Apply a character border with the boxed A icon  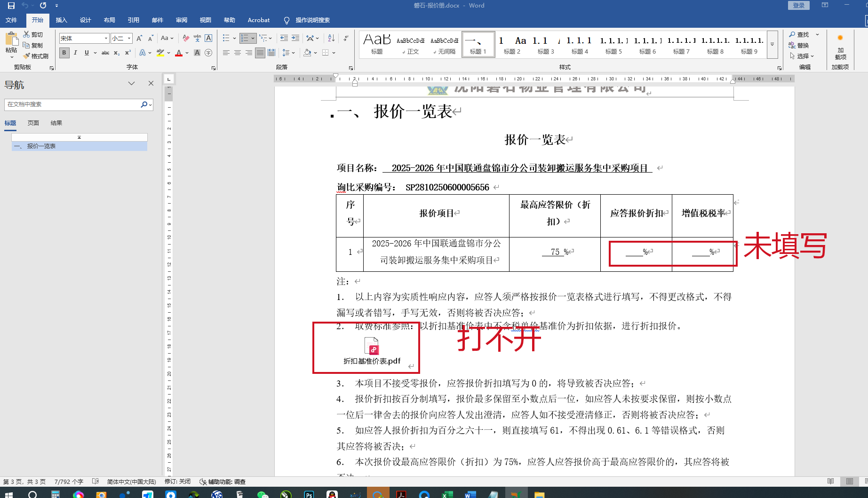208,38
